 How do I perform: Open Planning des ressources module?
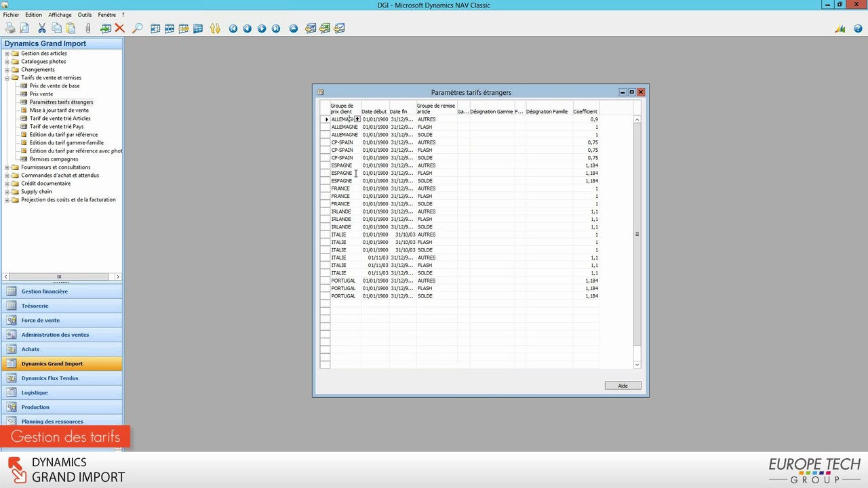pyautogui.click(x=62, y=422)
